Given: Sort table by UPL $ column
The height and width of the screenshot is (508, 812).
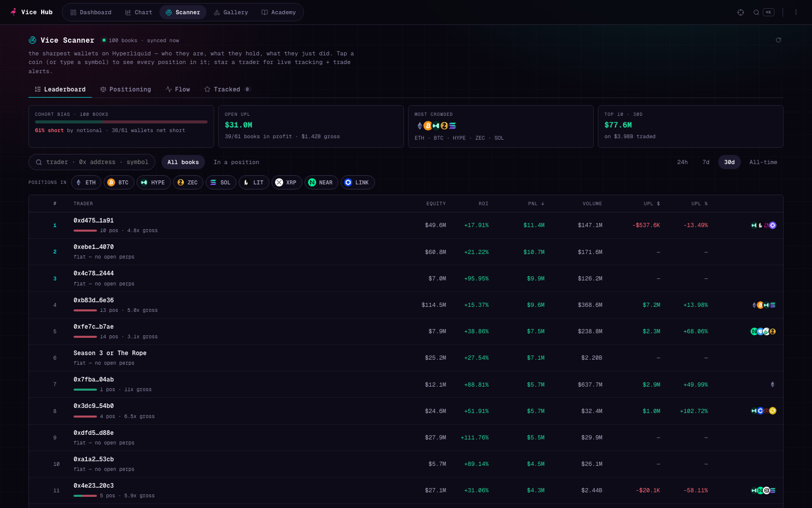Looking at the screenshot, I should (652, 204).
